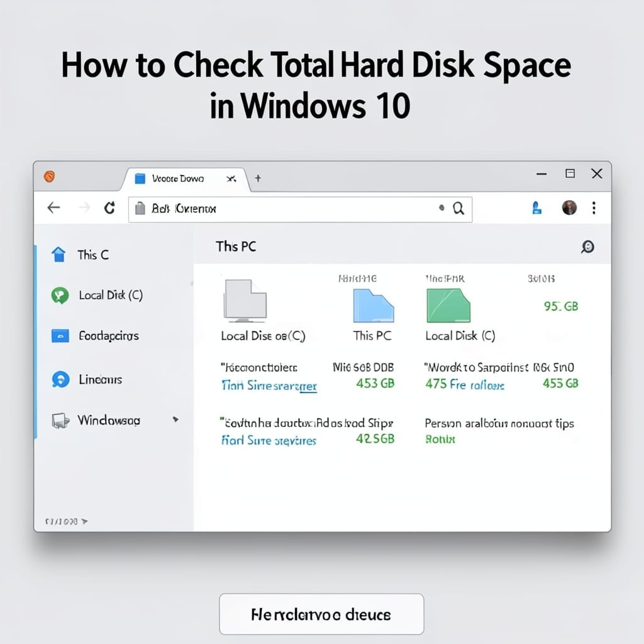The image size is (644, 644).
Task: Click 'Local Disk (C)' label under green folder
Action: [x=460, y=336]
